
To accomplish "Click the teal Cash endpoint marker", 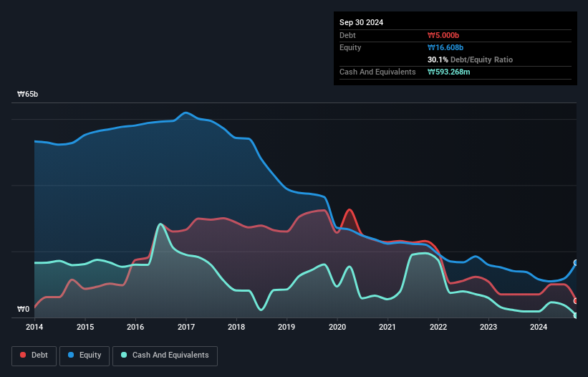I will click(x=576, y=315).
